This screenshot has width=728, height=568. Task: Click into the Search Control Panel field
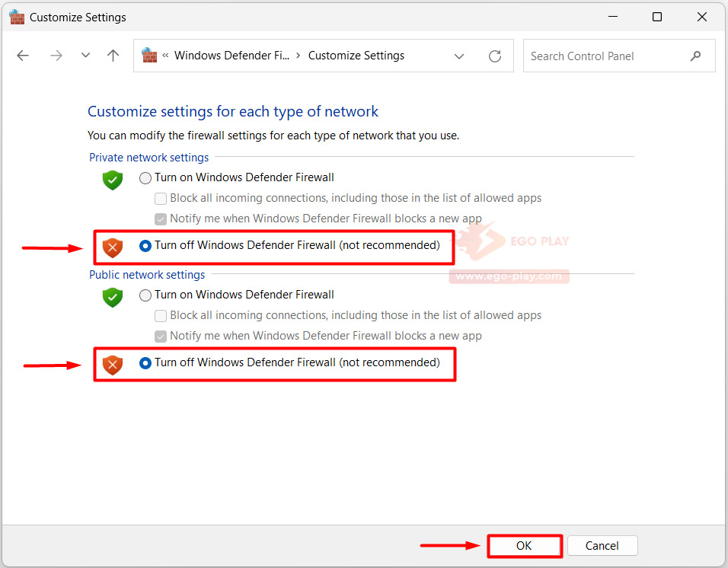[619, 56]
